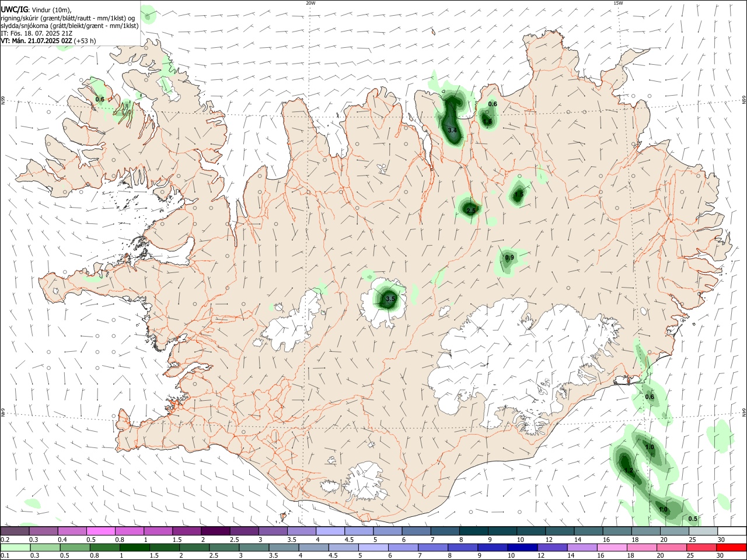The image size is (747, 560).
Task: Click the 1.2 precipitation value offshore
Action: pyautogui.click(x=629, y=470)
